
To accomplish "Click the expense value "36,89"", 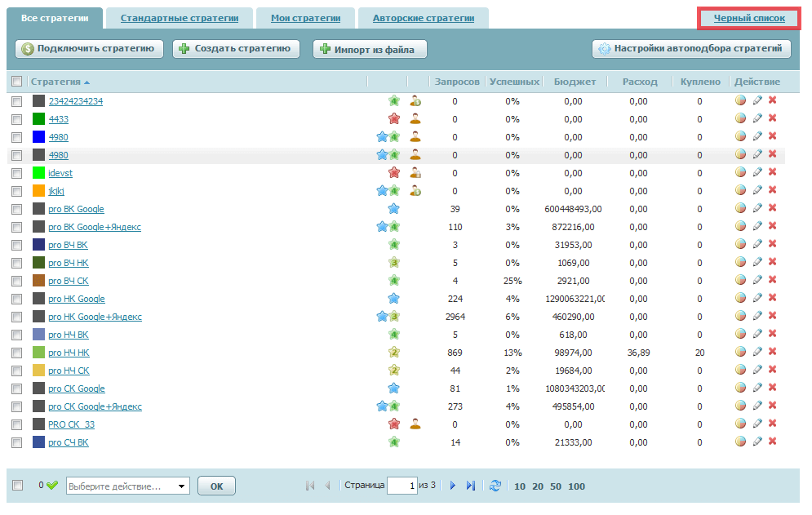I will pos(638,353).
